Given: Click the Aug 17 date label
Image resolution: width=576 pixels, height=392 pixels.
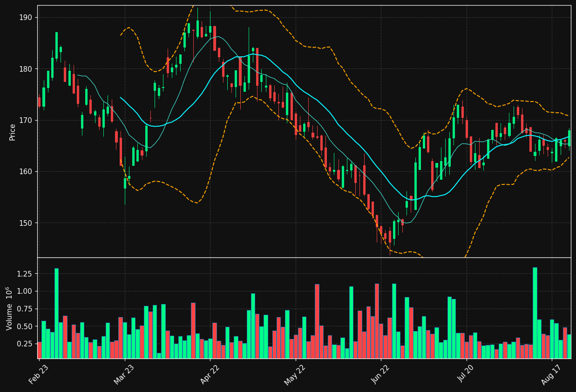Looking at the screenshot, I should click(x=551, y=374).
